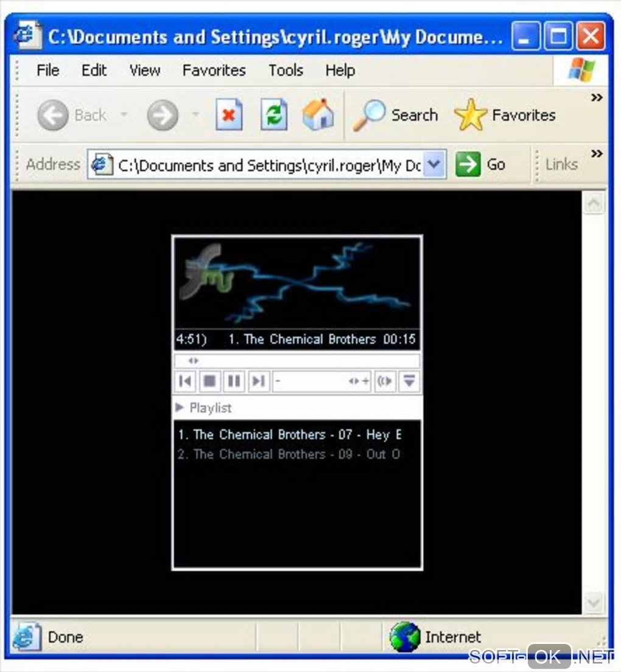Click the scrollbar down arrow
The image size is (621, 672).
(x=594, y=603)
